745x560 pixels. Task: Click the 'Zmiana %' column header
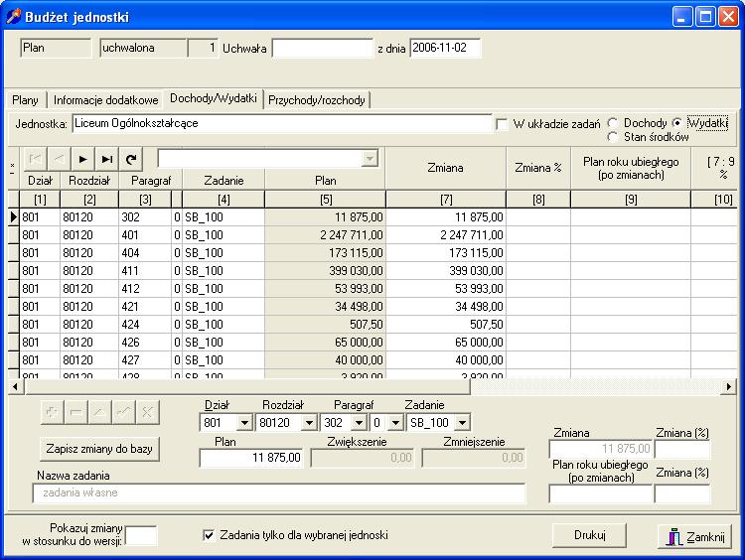pos(538,168)
